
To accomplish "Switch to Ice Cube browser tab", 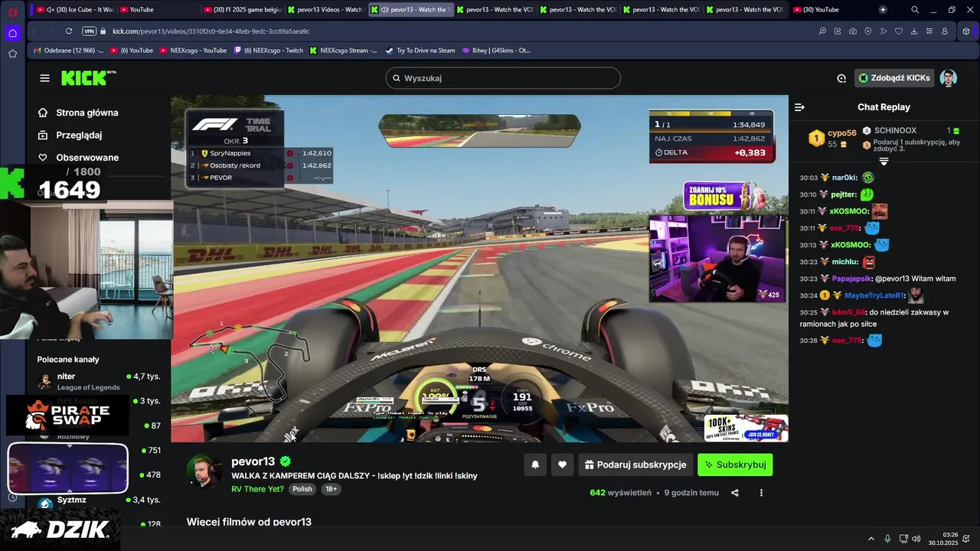I will [x=73, y=9].
